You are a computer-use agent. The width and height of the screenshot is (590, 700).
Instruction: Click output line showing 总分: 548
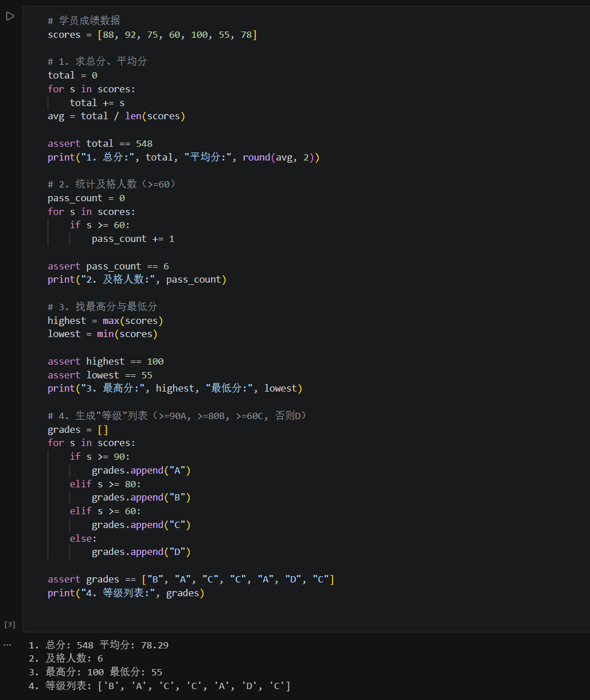coord(99,645)
